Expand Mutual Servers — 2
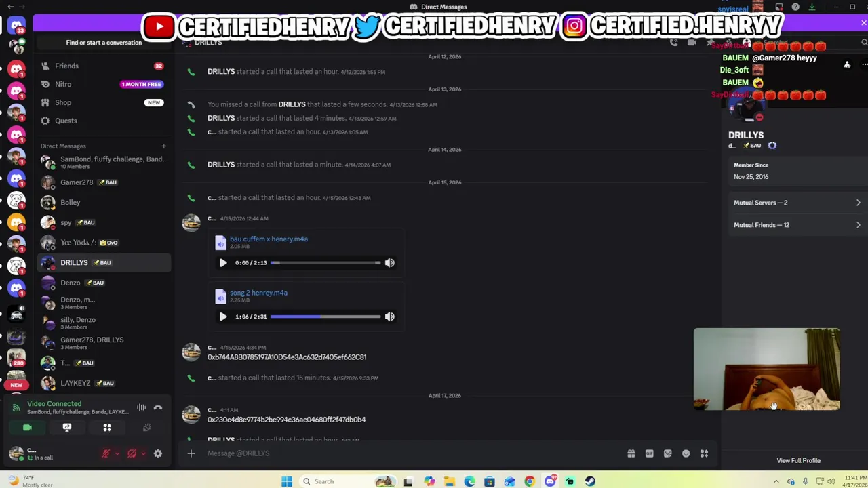868x488 pixels. (x=797, y=203)
